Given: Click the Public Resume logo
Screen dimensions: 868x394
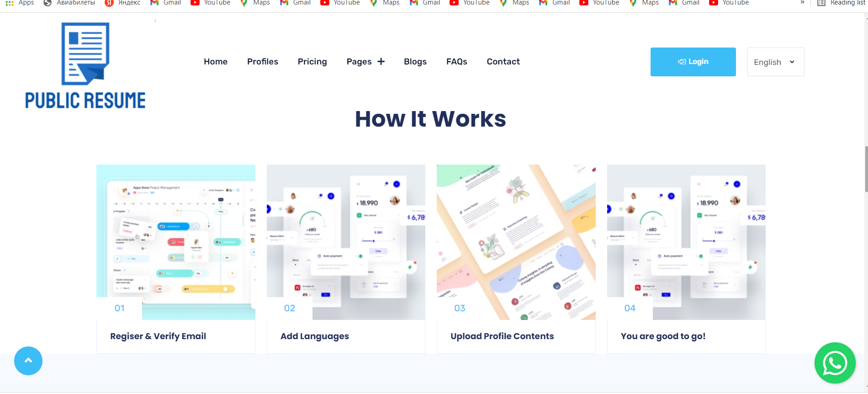Looking at the screenshot, I should [85, 66].
